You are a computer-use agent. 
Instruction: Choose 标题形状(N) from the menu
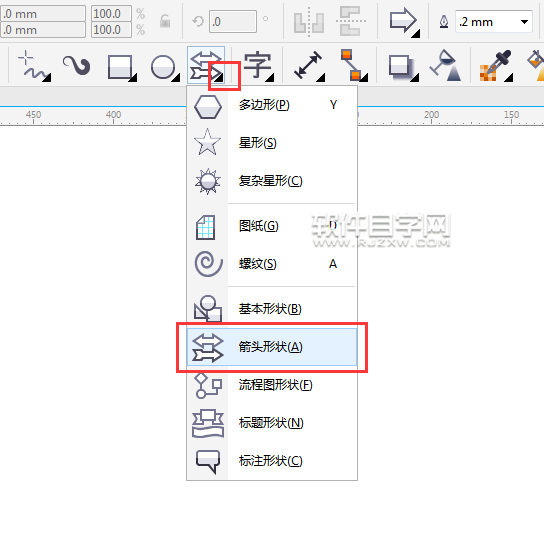pyautogui.click(x=272, y=423)
